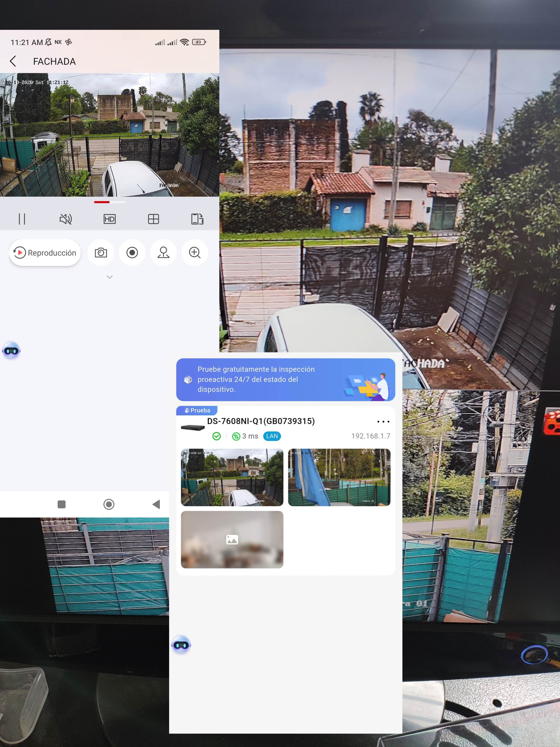Tap the page indicator below the video
Screen dimensions: 560x747
[109, 202]
